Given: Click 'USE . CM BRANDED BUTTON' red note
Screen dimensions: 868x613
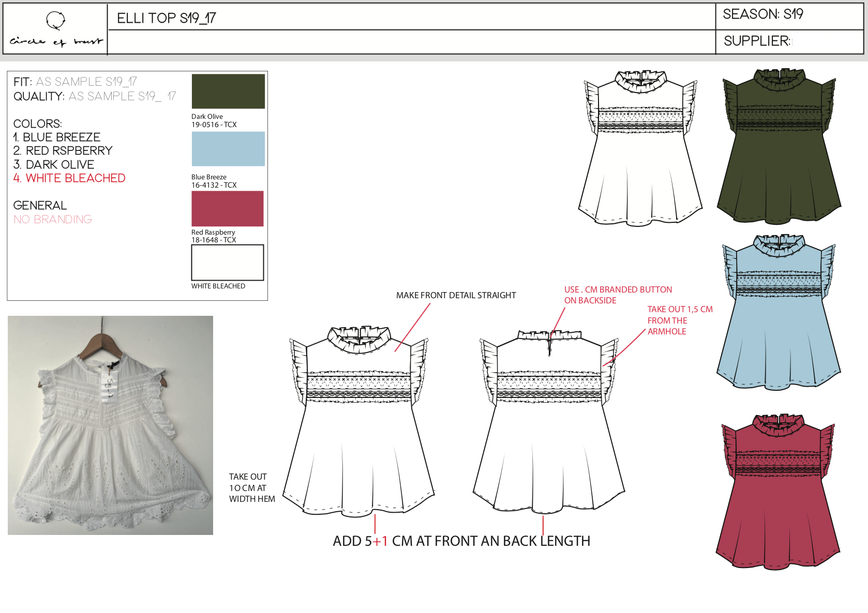Looking at the screenshot, I should [618, 290].
